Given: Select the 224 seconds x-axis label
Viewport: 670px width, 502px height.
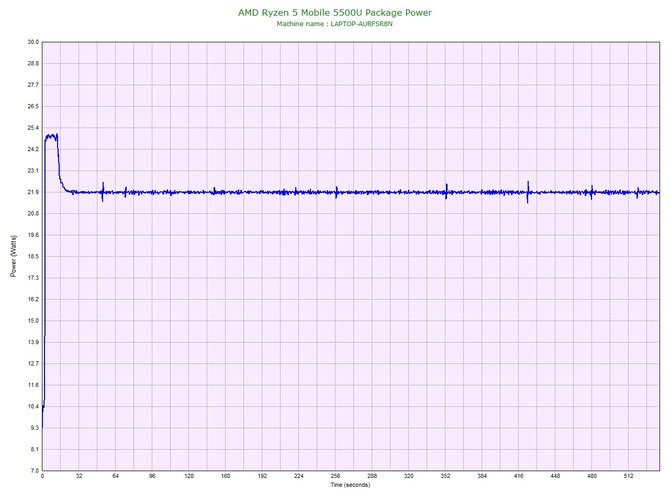Looking at the screenshot, I should [x=299, y=476].
